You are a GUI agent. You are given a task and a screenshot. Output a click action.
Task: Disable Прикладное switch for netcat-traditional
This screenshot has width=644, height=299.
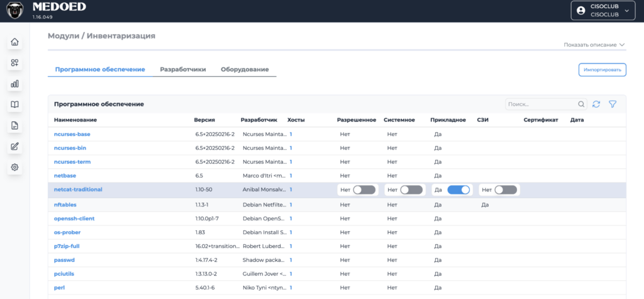click(x=458, y=189)
